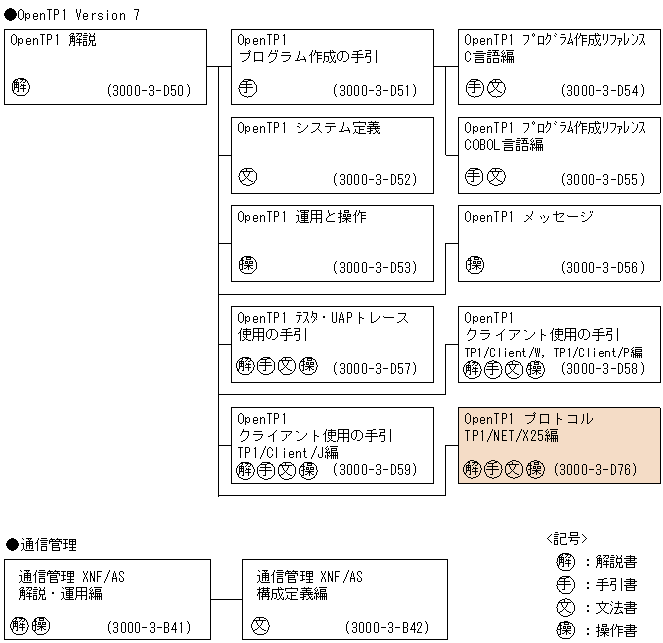Click the 手 symbol in the TP1/NET/X25編 box

click(x=493, y=469)
